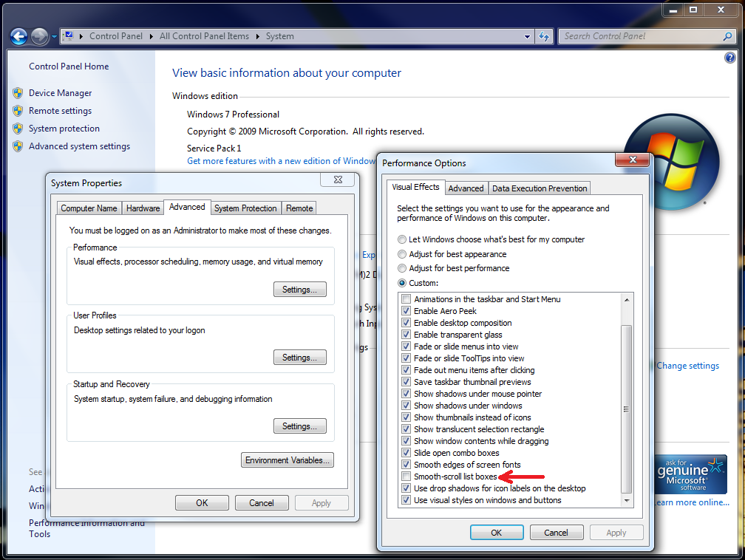Click Learn more online link

(693, 502)
